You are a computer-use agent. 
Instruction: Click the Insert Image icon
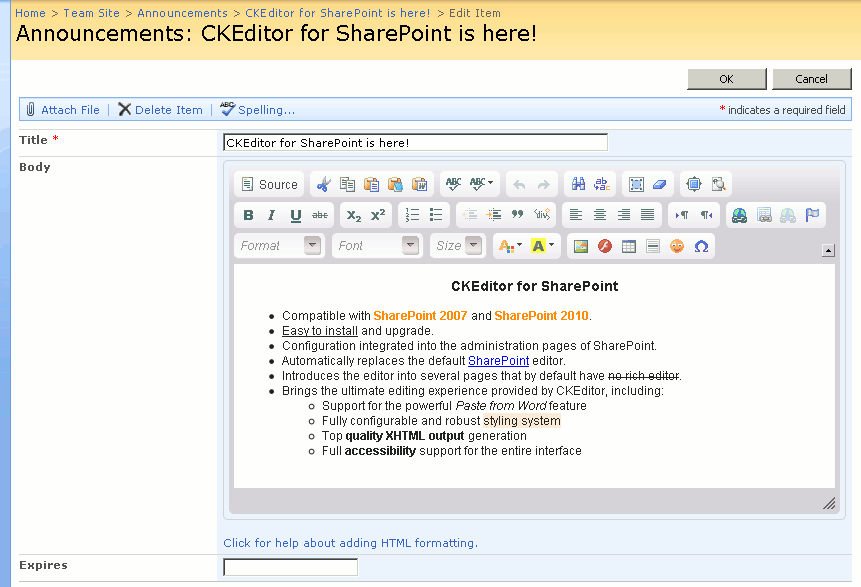point(581,246)
